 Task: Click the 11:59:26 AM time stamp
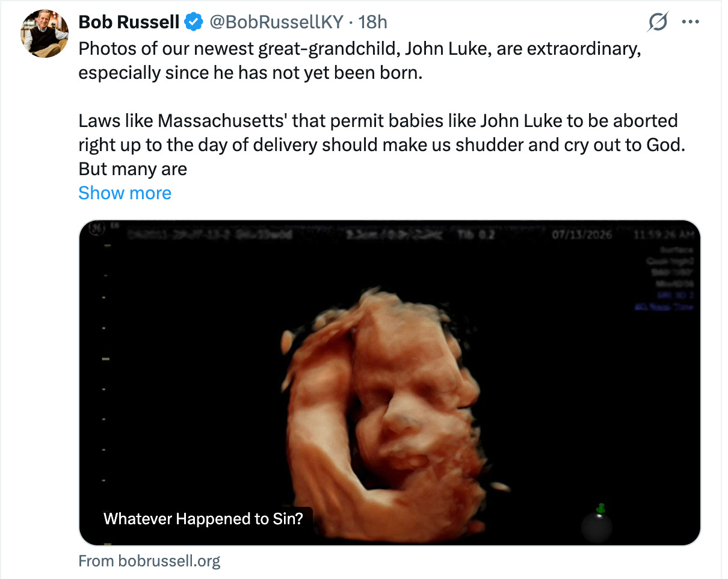pos(662,235)
